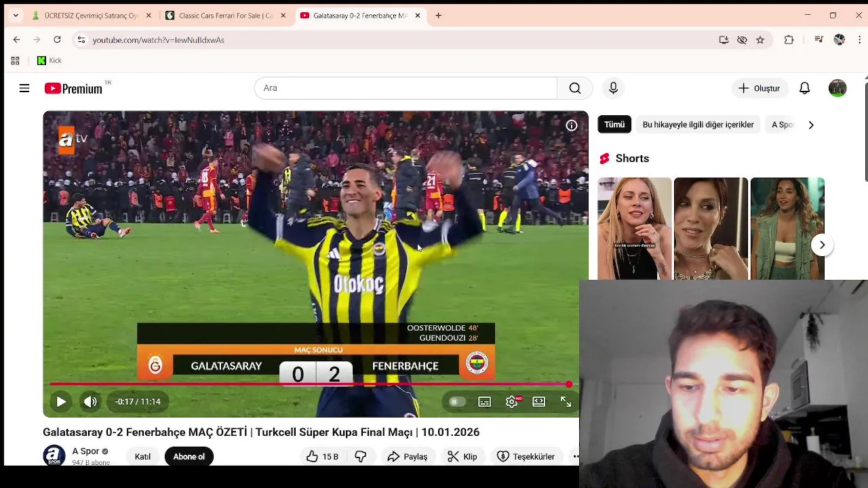Click the address bar URL
868x488 pixels.
[159, 40]
